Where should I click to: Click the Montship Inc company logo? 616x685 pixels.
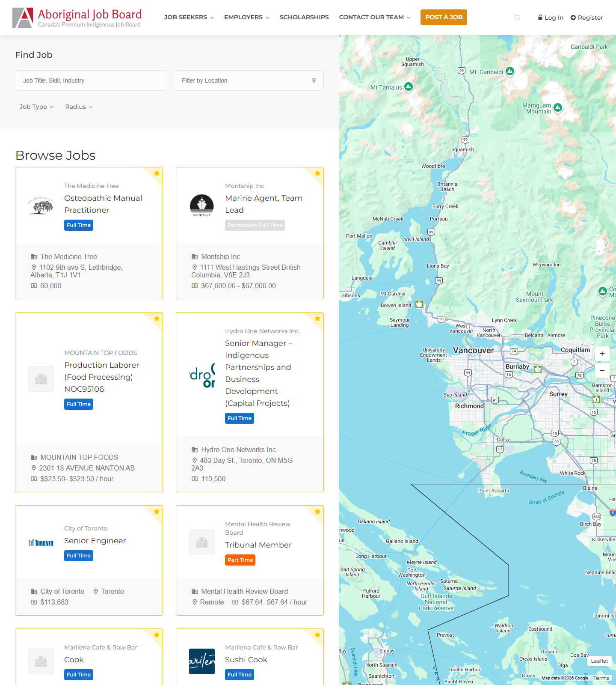202,205
